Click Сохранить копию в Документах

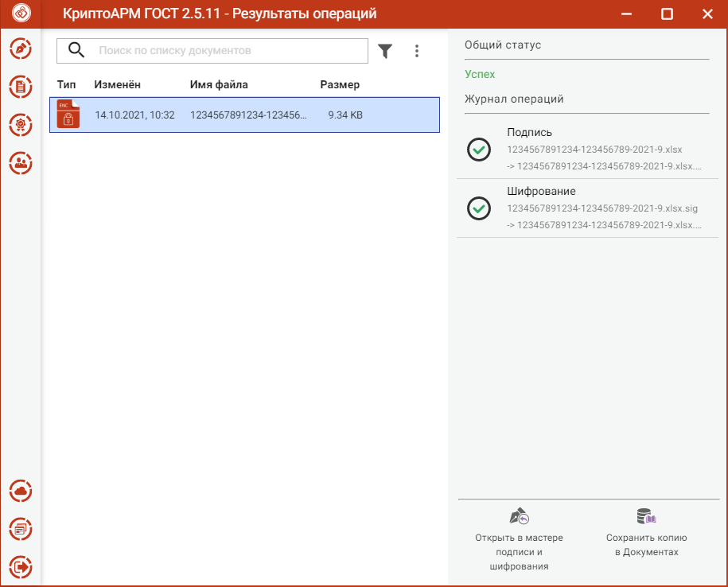(x=646, y=533)
